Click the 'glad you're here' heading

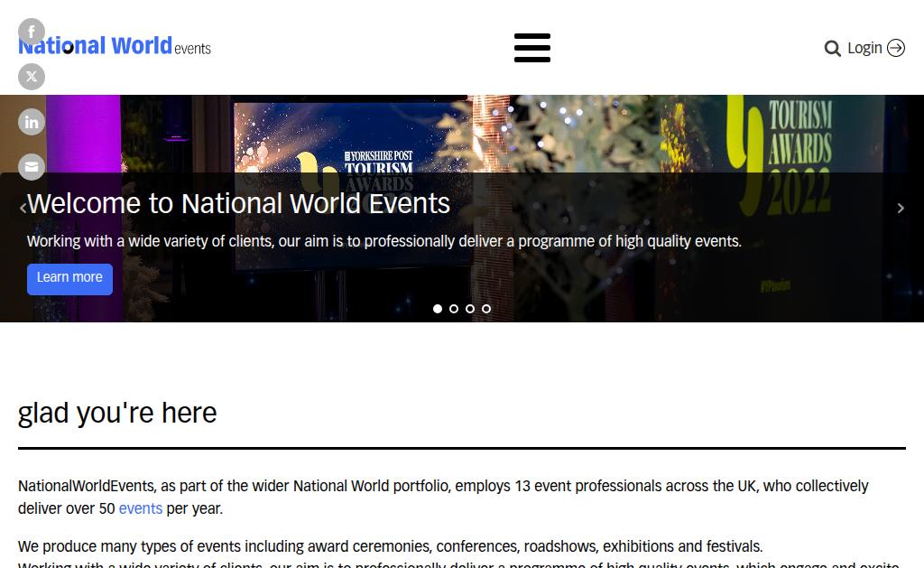click(117, 413)
